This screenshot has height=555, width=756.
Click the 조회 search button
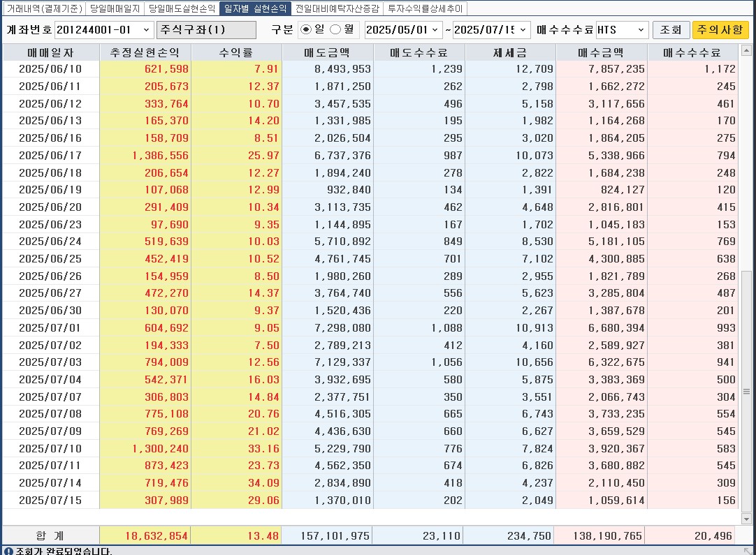[671, 30]
